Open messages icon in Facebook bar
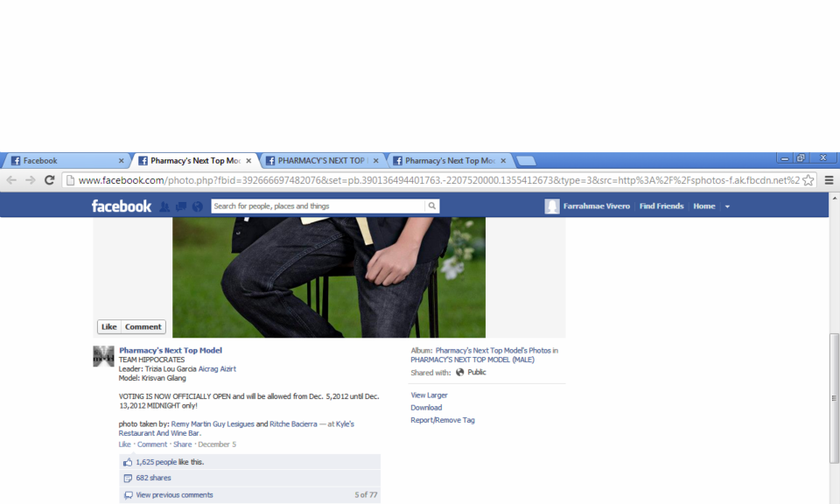Image resolution: width=840 pixels, height=504 pixels. 181,206
